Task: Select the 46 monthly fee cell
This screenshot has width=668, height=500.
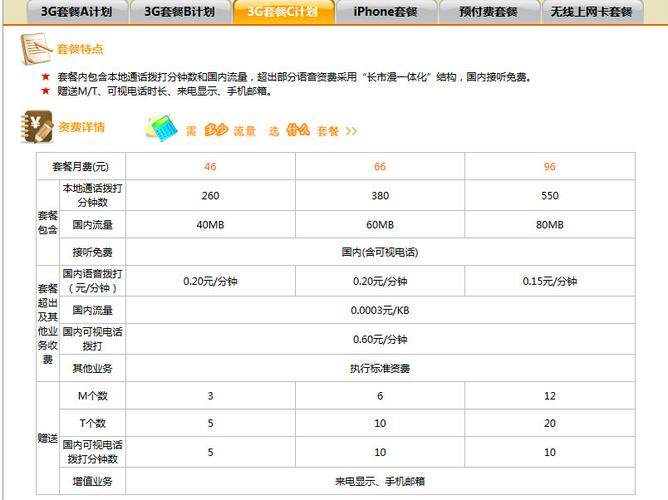Action: [x=210, y=167]
